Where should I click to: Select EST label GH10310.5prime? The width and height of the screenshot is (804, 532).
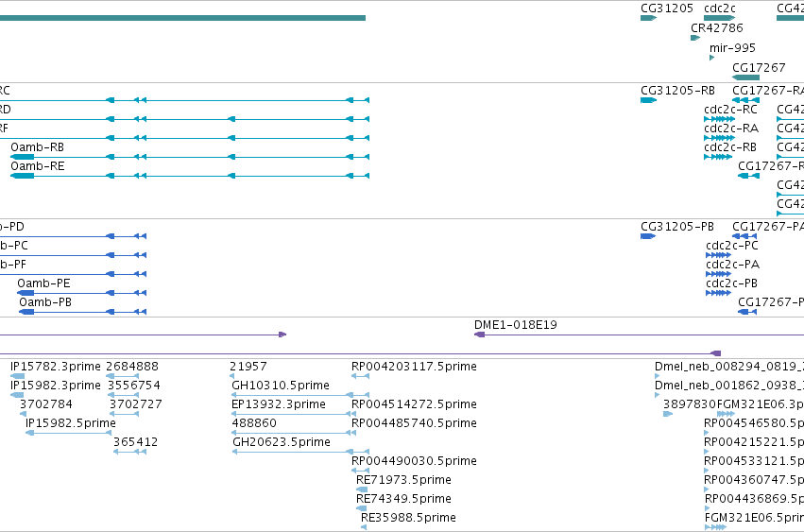point(281,386)
